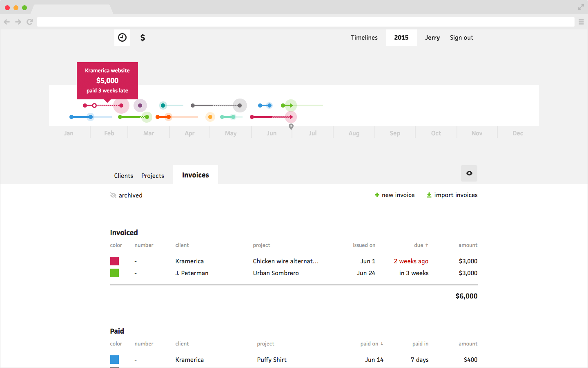Viewport: 588px width, 368px height.
Task: Open the browser hamburger menu
Action: [581, 22]
